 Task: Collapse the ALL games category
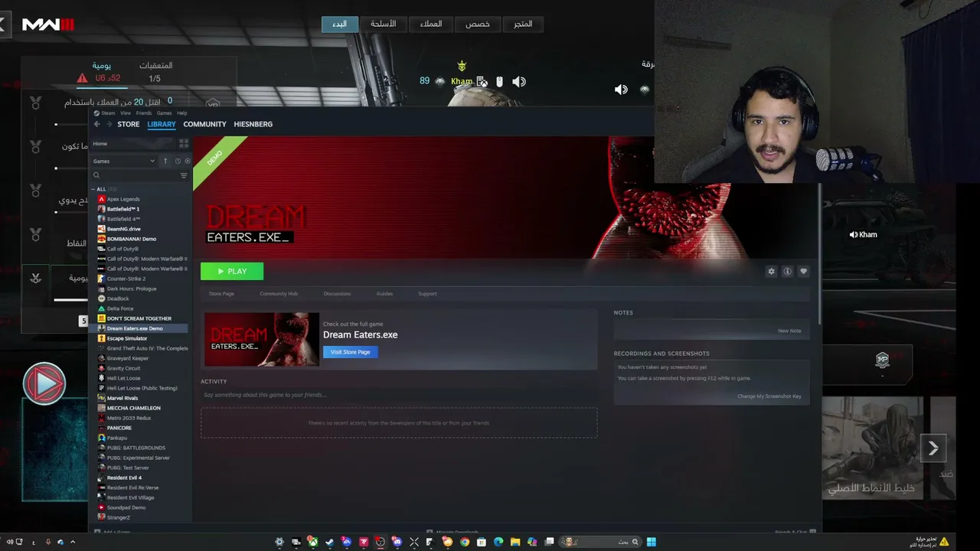pos(93,189)
